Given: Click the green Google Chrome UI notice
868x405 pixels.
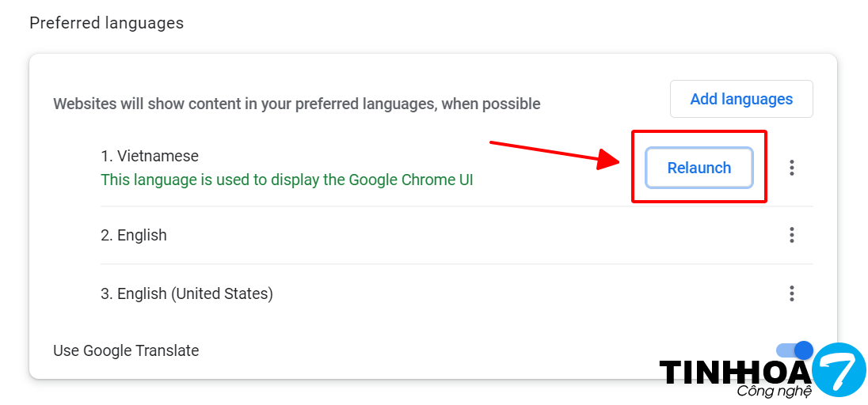Looking at the screenshot, I should [x=287, y=180].
